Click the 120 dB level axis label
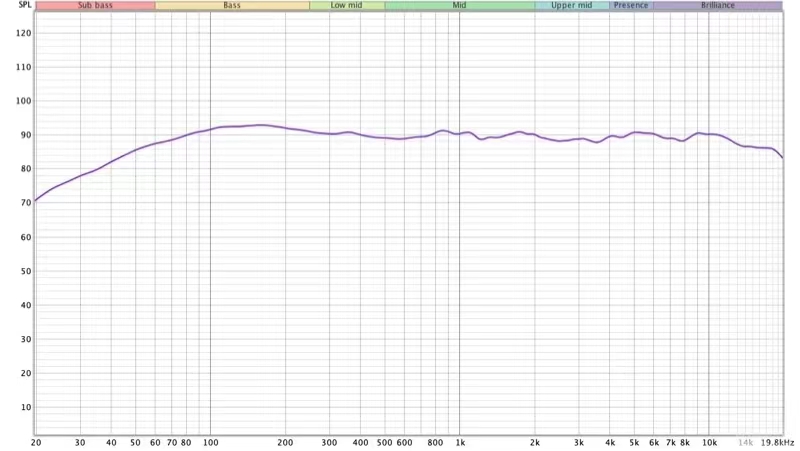Screen dimensions: 800x451 click(x=25, y=33)
